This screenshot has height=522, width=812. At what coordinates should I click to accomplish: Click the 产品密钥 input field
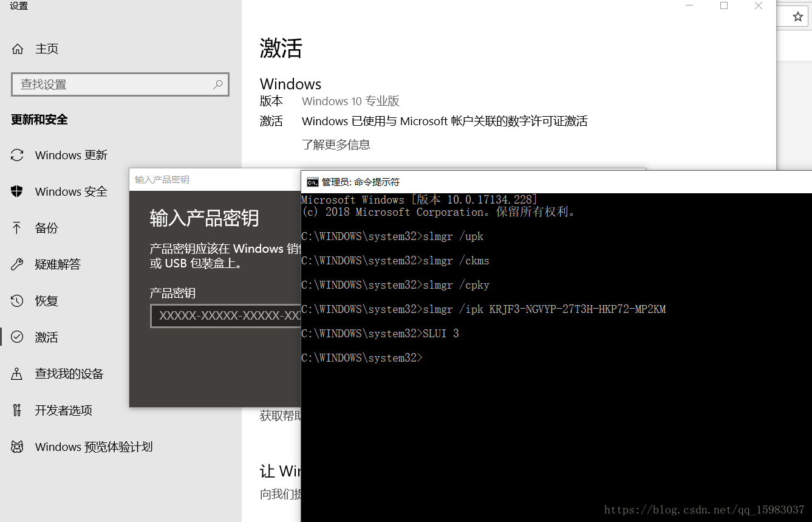(x=225, y=316)
